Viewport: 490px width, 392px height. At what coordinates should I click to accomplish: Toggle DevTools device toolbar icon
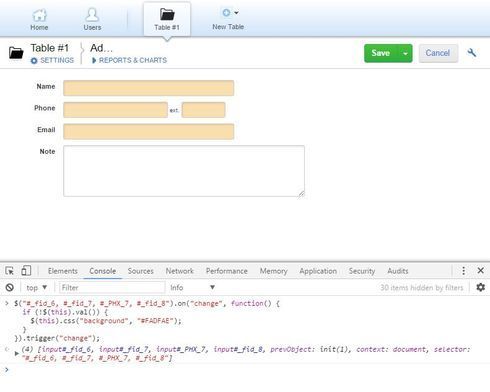[x=26, y=271]
